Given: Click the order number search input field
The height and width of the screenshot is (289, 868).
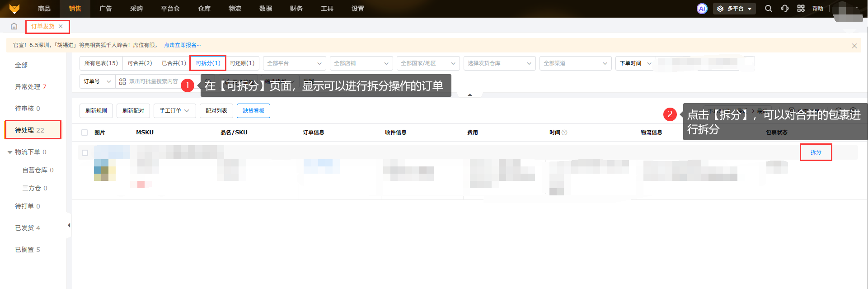Looking at the screenshot, I should coord(154,81).
